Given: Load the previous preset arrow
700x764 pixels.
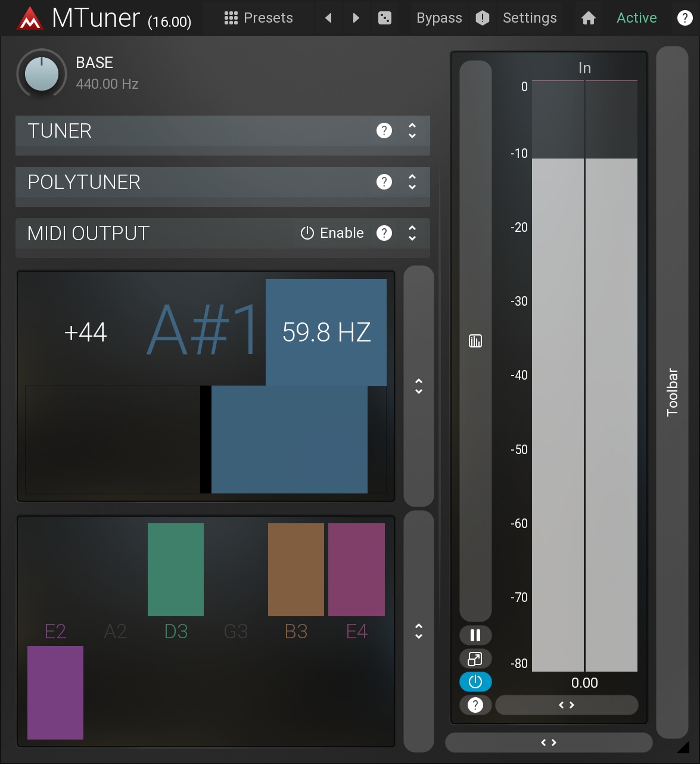Looking at the screenshot, I should coord(328,18).
